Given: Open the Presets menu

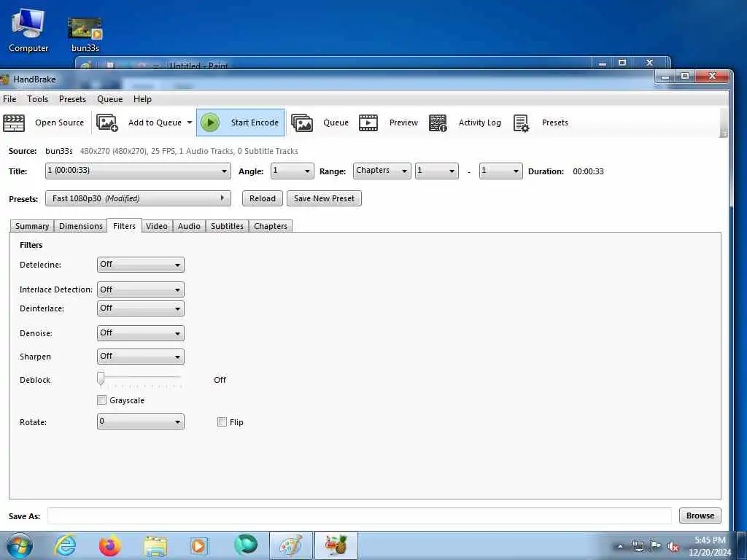Looking at the screenshot, I should [72, 99].
